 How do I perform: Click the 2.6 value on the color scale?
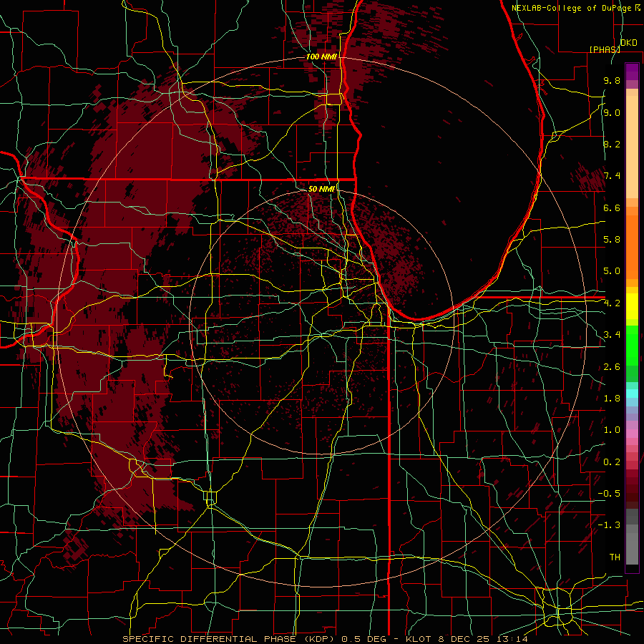pos(612,367)
